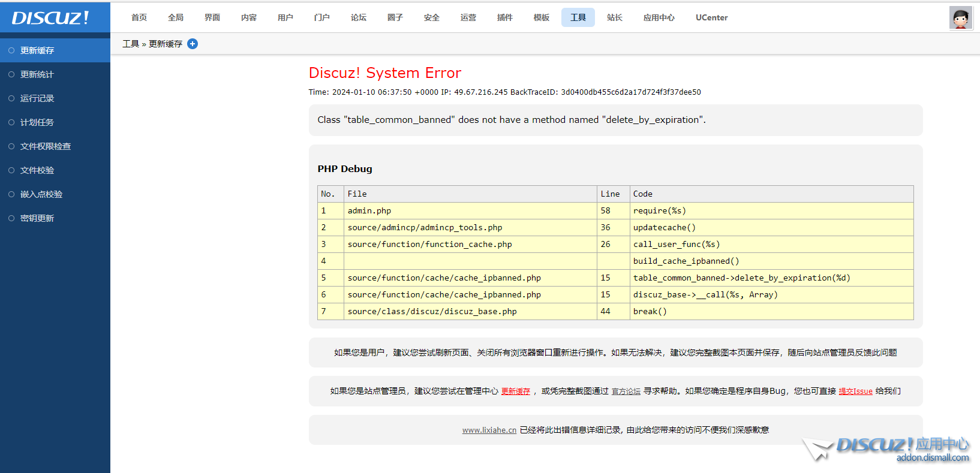Select 更新缓存 in the left sidebar
This screenshot has height=473, width=980.
[37, 50]
